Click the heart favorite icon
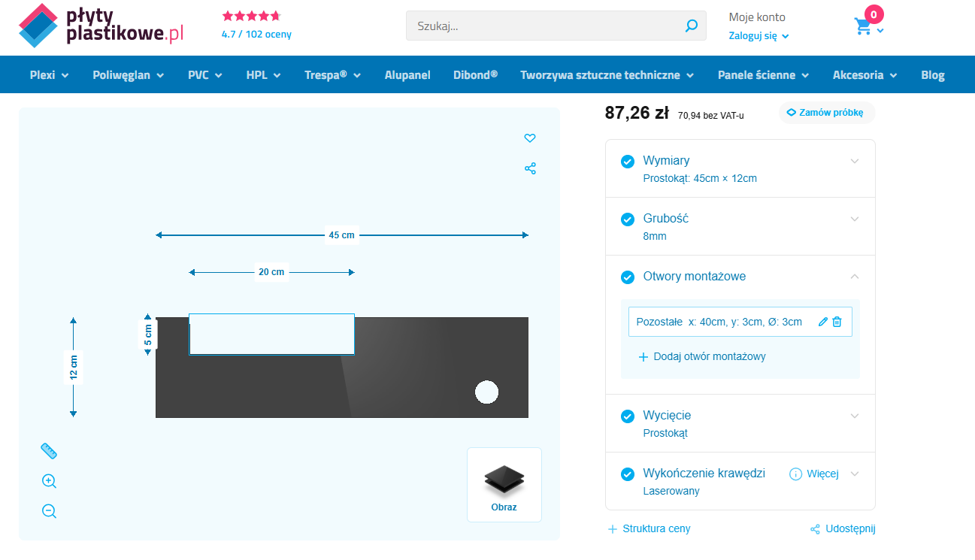This screenshot has height=560, width=975. click(x=530, y=138)
